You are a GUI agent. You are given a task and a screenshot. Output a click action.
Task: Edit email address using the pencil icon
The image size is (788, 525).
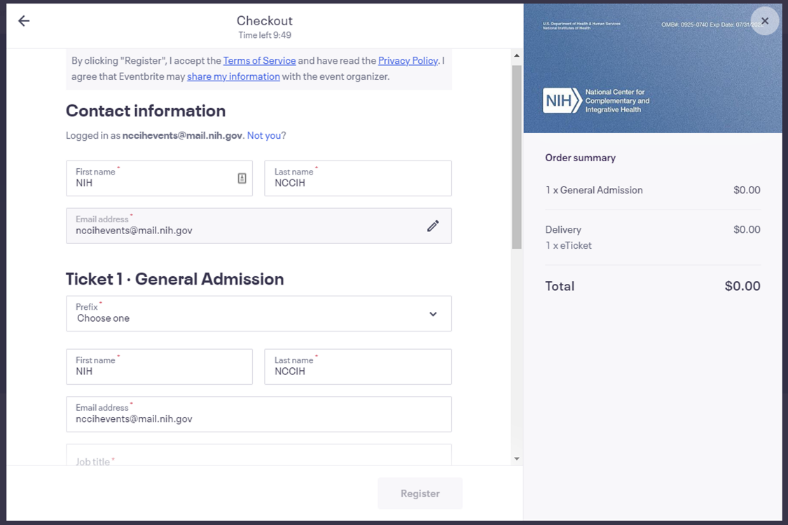point(433,226)
